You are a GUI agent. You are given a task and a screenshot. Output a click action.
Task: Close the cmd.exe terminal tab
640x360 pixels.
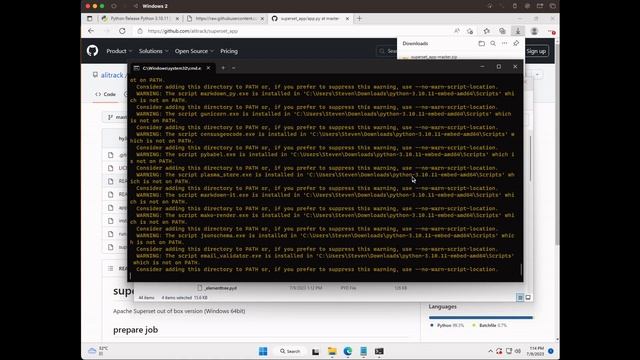coord(208,68)
